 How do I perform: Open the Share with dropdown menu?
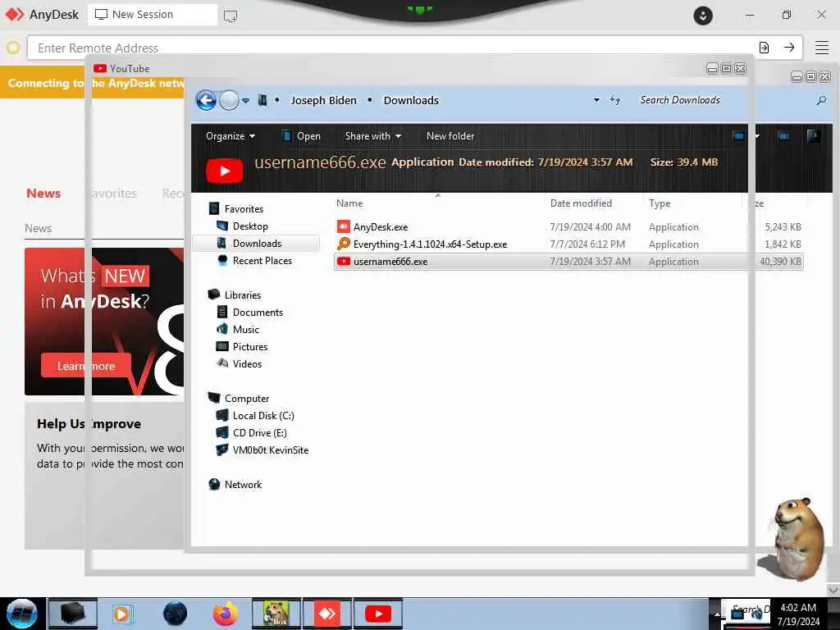pos(373,136)
